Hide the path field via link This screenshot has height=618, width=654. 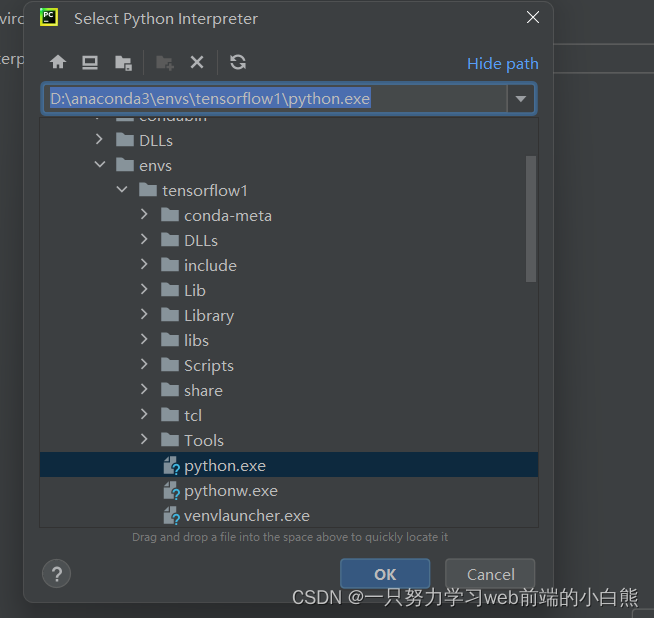503,64
